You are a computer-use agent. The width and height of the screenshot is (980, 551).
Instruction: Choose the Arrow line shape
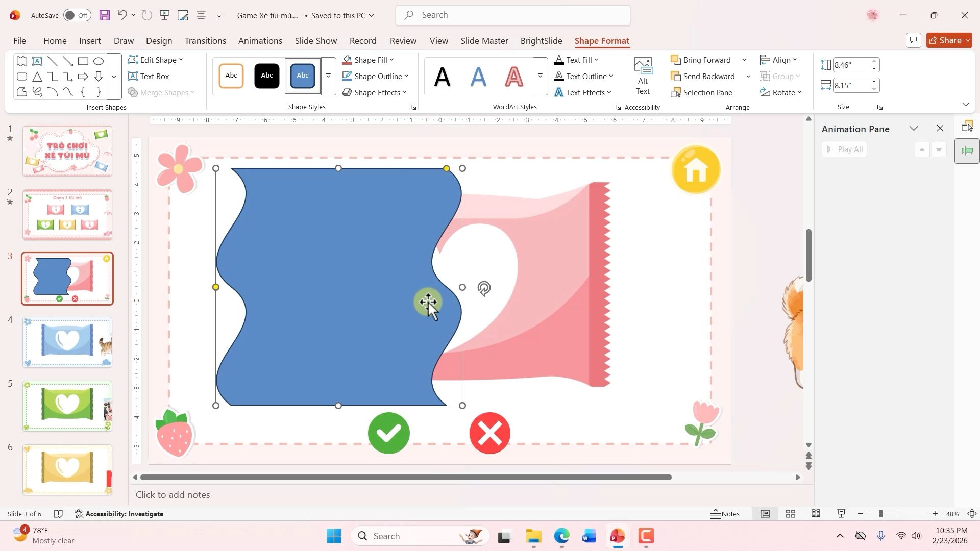coord(67,61)
